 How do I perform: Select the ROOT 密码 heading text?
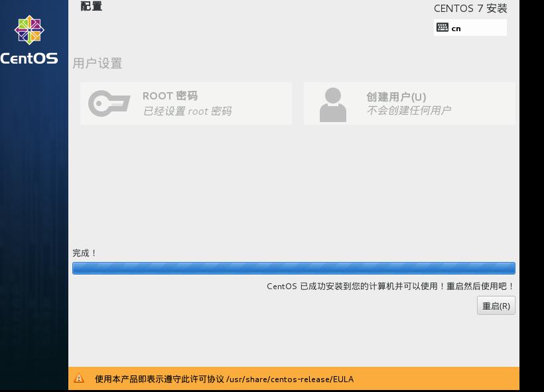(x=170, y=96)
